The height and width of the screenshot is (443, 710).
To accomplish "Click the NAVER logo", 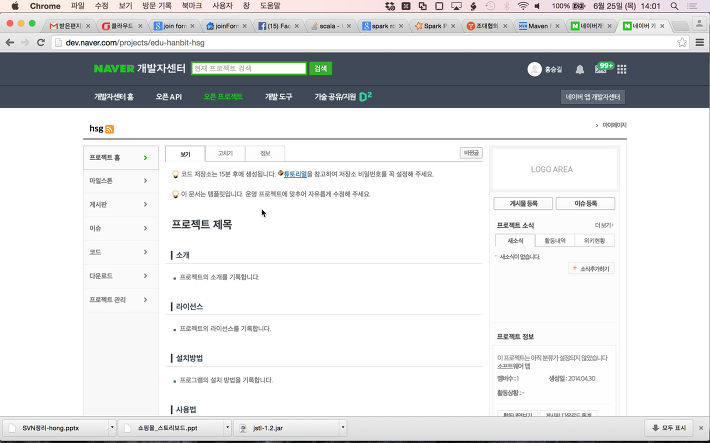I will [x=114, y=69].
